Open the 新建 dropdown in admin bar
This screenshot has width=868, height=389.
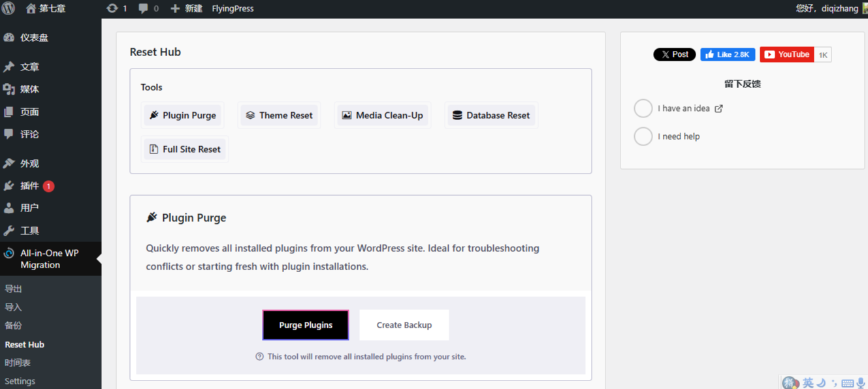point(187,8)
